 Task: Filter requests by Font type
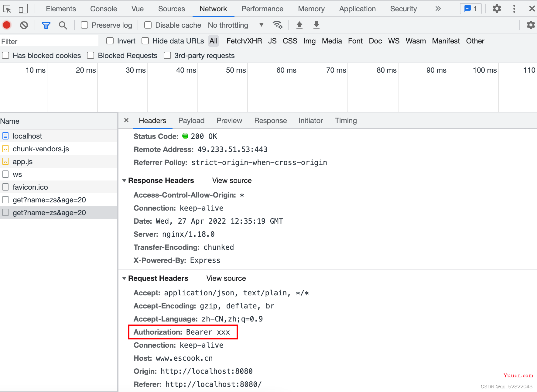pos(355,41)
